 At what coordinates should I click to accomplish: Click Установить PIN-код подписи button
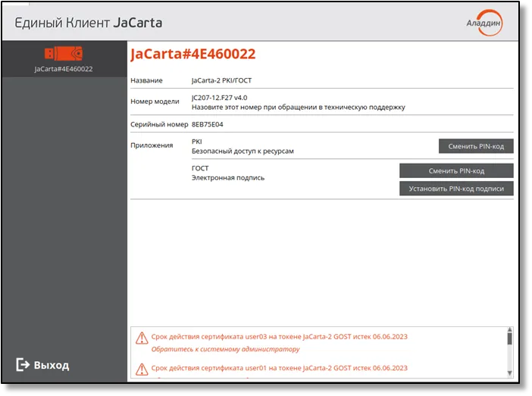tap(456, 189)
